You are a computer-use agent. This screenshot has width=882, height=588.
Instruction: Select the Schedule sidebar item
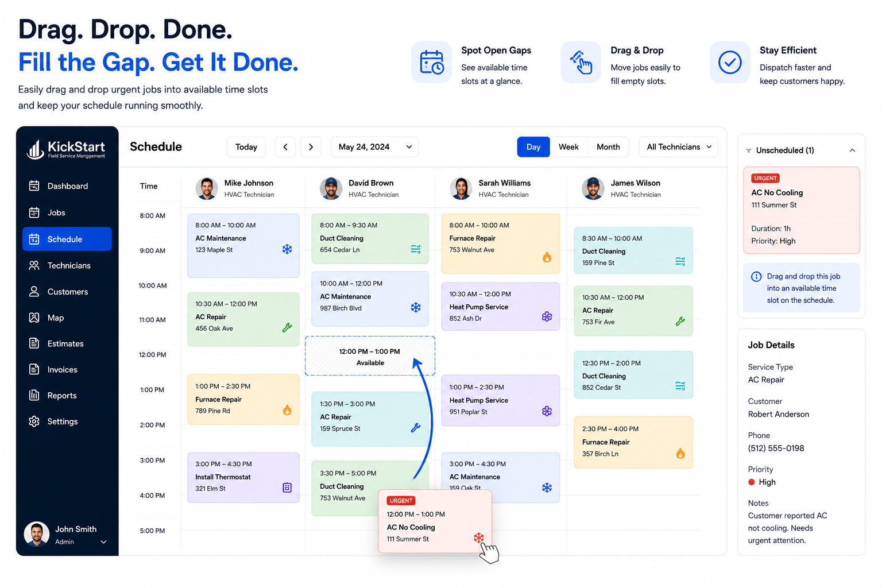click(x=67, y=239)
